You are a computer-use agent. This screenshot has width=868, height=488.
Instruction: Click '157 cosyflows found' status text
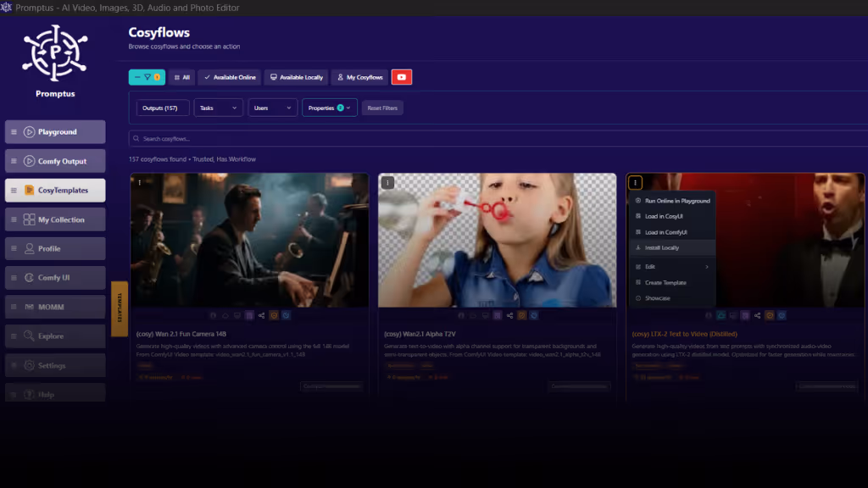[x=158, y=158]
